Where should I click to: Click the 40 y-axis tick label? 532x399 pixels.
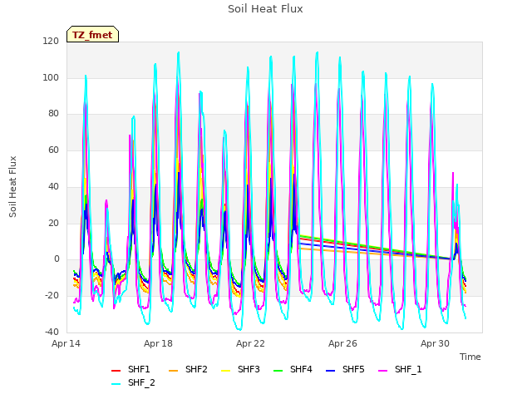pos(53,186)
